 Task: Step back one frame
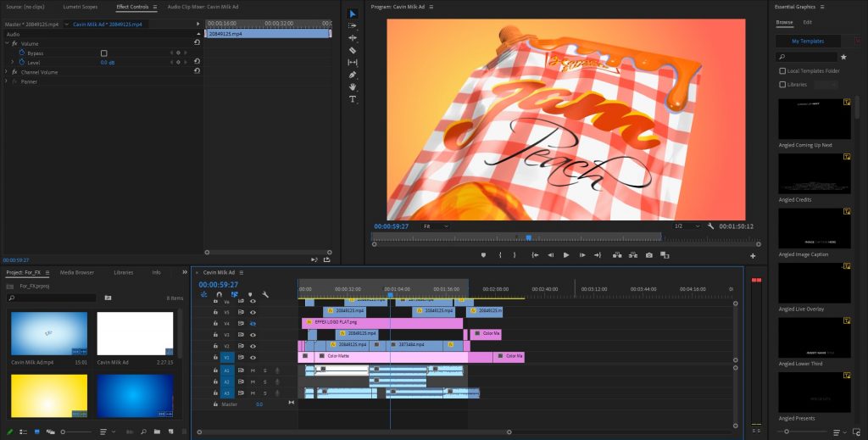pos(550,255)
